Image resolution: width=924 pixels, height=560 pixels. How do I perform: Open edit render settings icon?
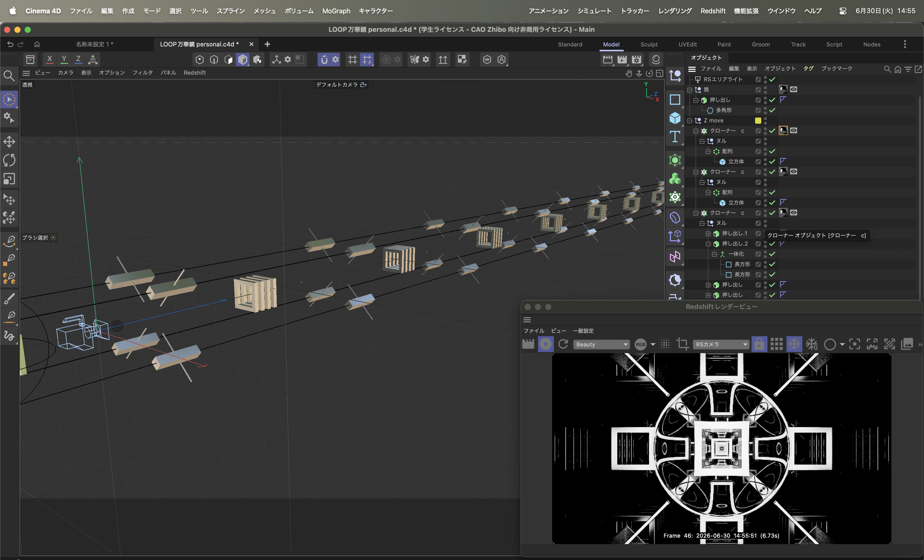(637, 59)
